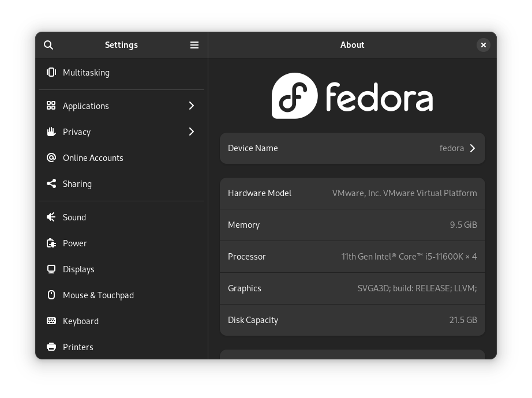Click the Fedora logo
The image size is (532, 398).
[x=352, y=96]
